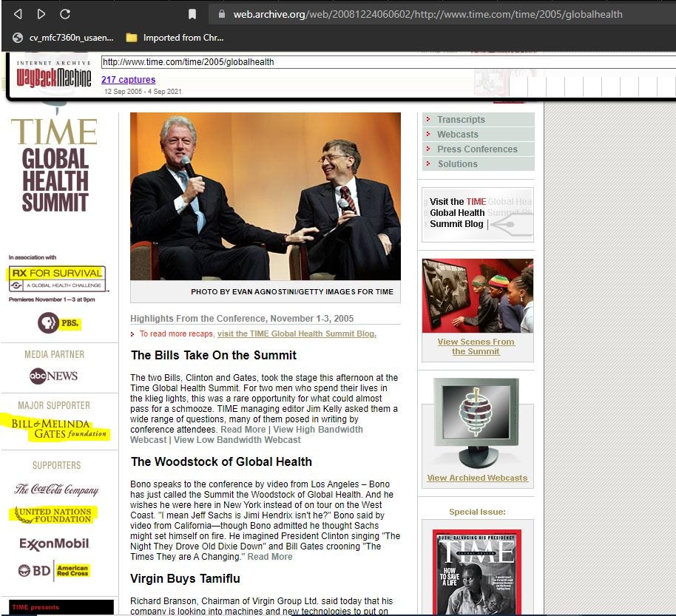Open the View Scenes From the Summit link
Image resolution: width=676 pixels, height=616 pixels.
pos(476,347)
